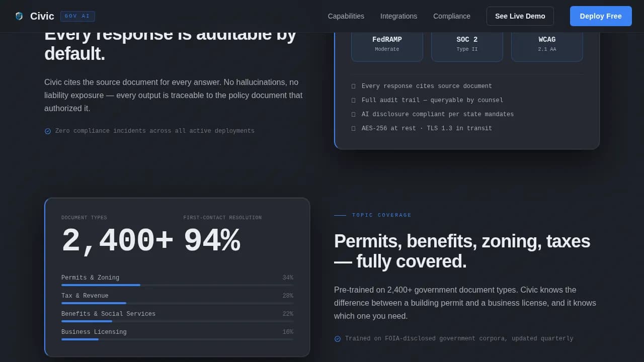Screen dimensions: 644x362
Task: Click the Deploy Free button
Action: pos(601,16)
